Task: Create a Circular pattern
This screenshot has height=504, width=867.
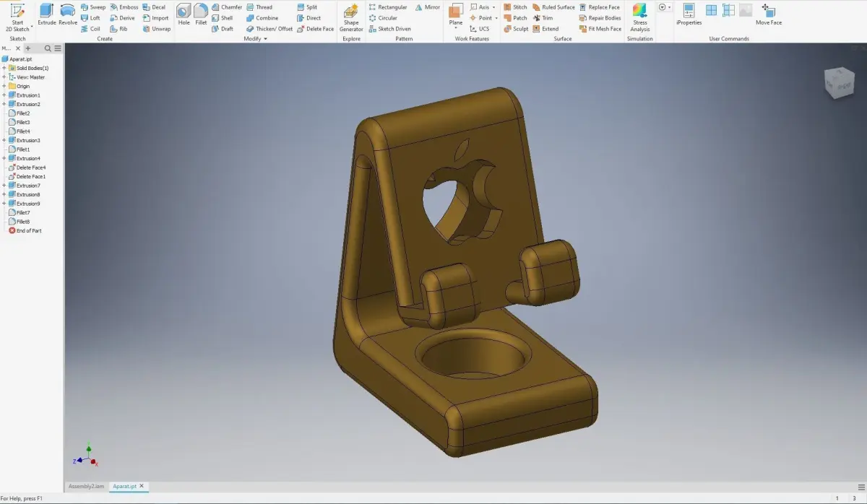Action: (x=383, y=18)
